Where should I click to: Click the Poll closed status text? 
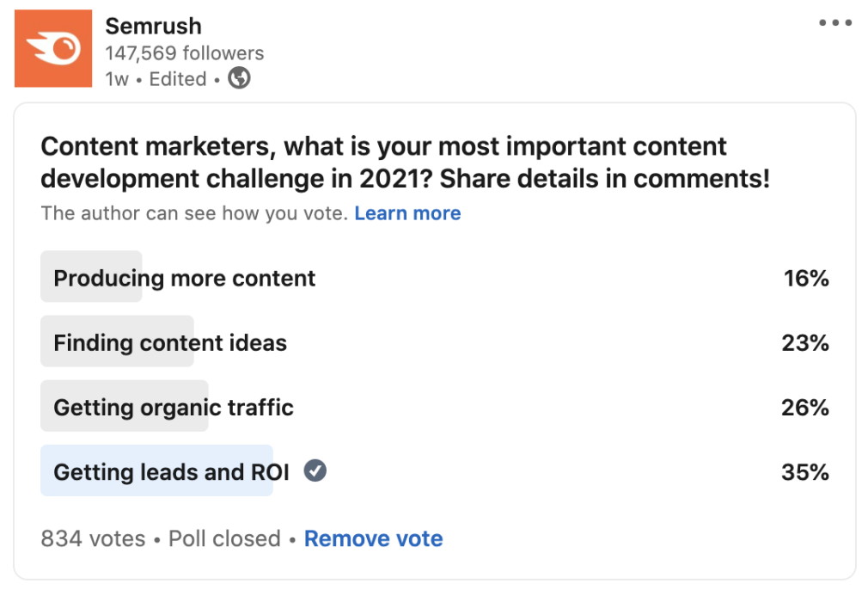pos(224,539)
